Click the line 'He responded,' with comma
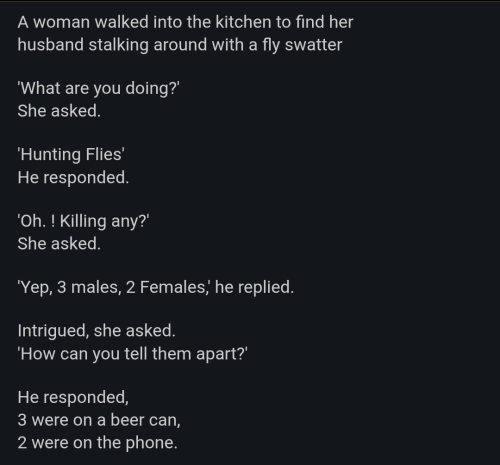Viewport: 500px width, 465px height. [73, 398]
